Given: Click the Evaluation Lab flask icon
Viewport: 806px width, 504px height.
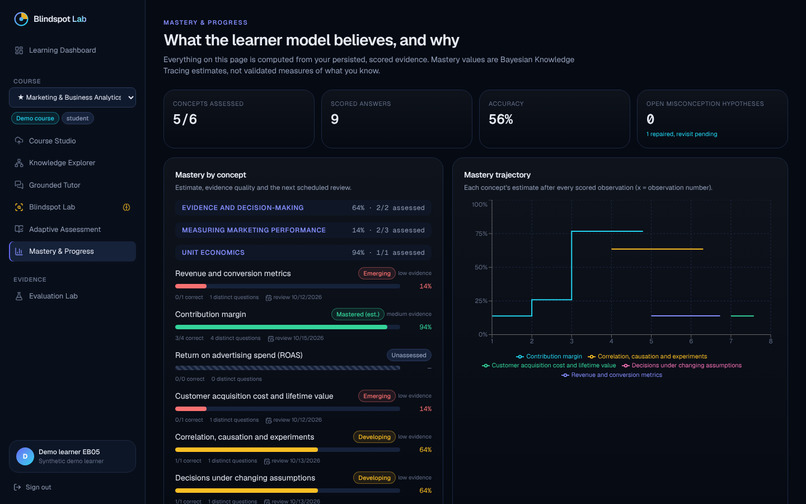Looking at the screenshot, I should pos(19,296).
